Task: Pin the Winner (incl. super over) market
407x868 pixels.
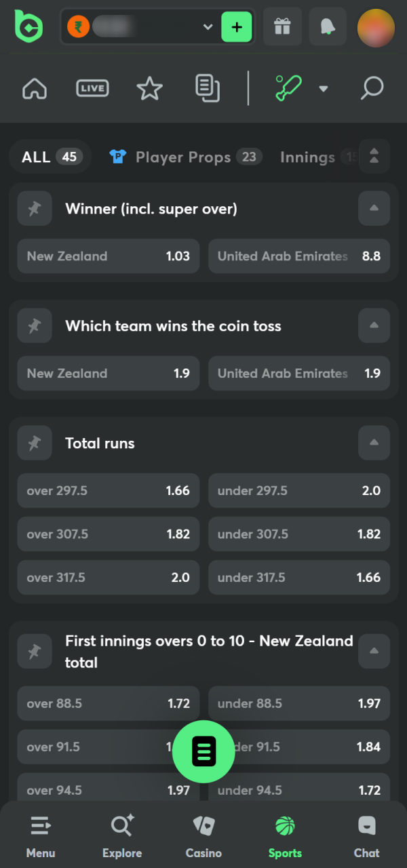Action: pyautogui.click(x=35, y=208)
